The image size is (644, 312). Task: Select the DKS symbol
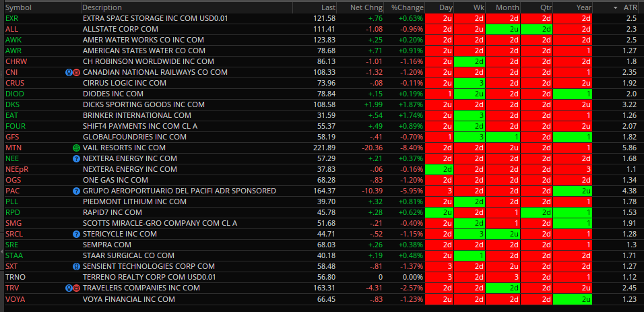(x=12, y=104)
